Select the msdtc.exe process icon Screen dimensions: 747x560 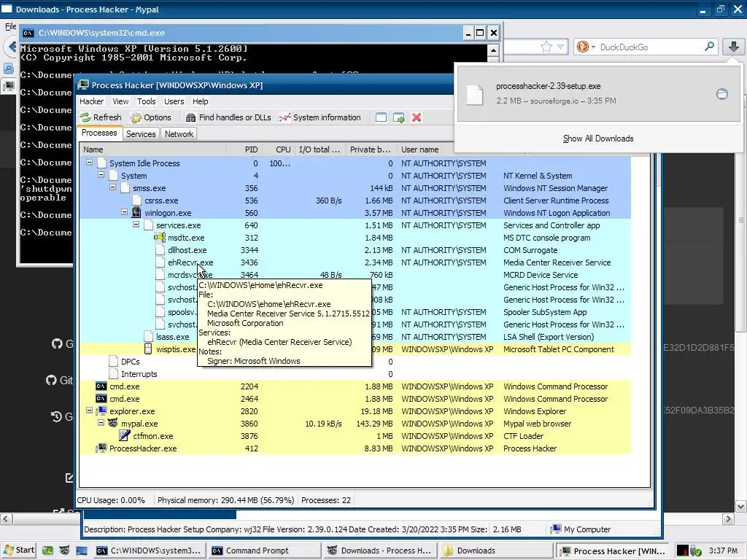[160, 237]
